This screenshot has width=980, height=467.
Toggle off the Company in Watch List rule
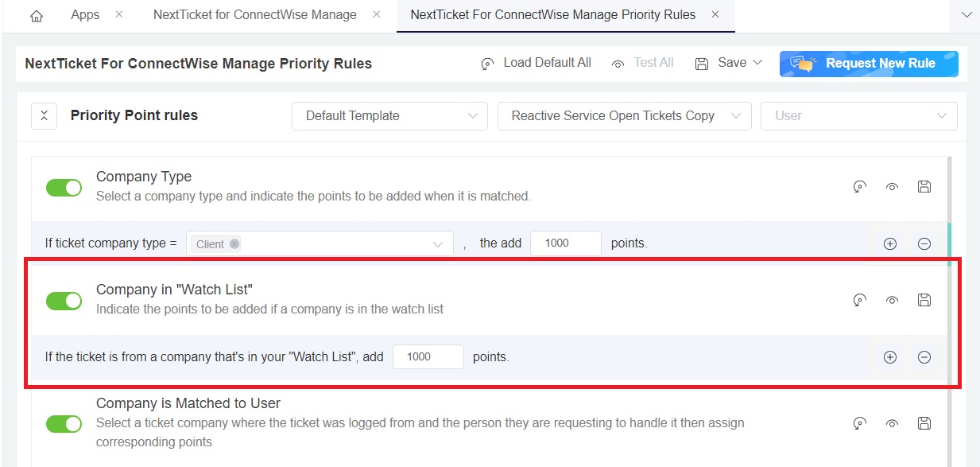(x=64, y=301)
